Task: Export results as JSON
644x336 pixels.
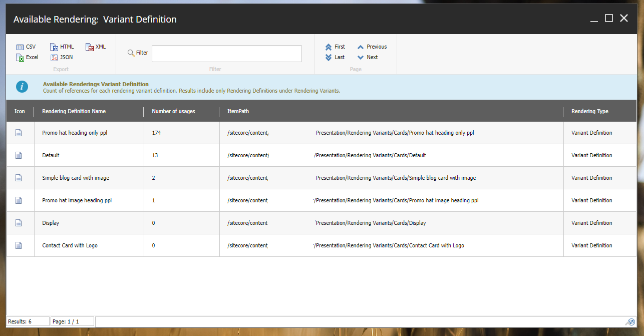Action: click(x=62, y=57)
